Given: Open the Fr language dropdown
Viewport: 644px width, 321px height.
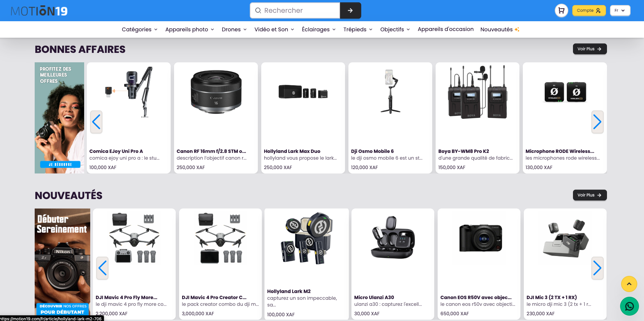Looking at the screenshot, I should tap(620, 10).
